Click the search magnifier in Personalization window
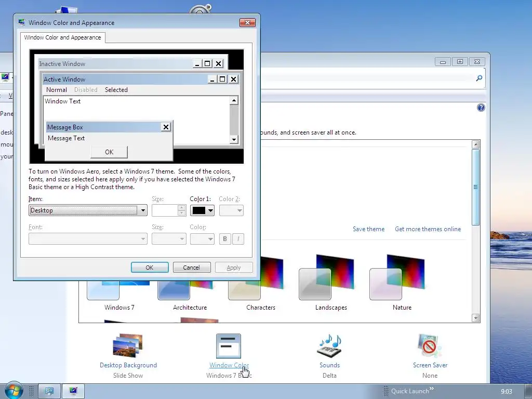The height and width of the screenshot is (399, 532). click(479, 78)
